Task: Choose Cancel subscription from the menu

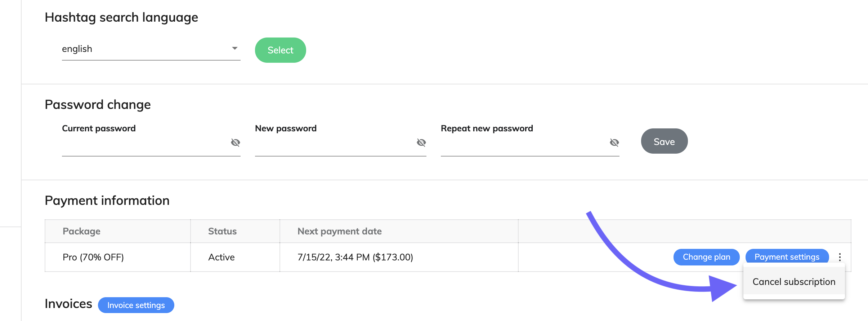Action: 794,282
